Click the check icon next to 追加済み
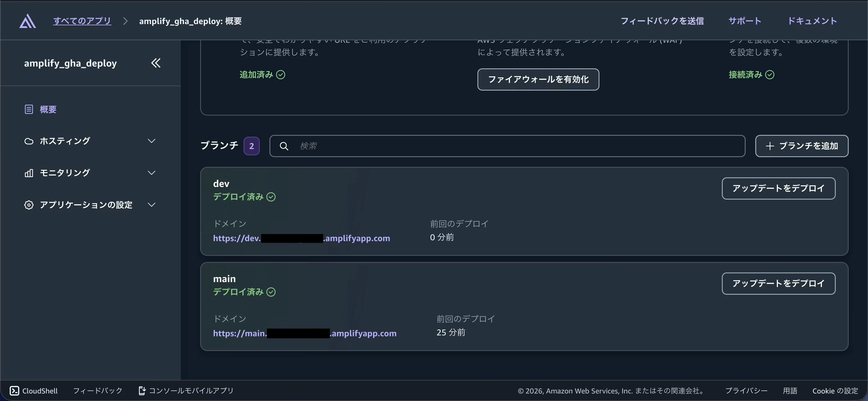The width and height of the screenshot is (868, 401). (281, 74)
